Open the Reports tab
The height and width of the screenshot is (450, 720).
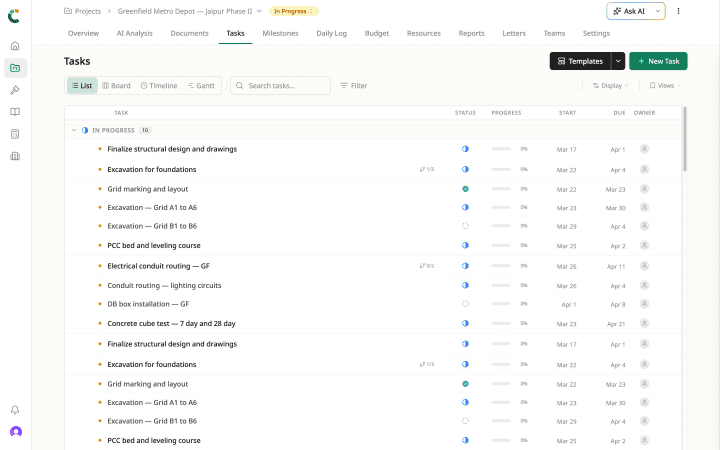coord(471,33)
